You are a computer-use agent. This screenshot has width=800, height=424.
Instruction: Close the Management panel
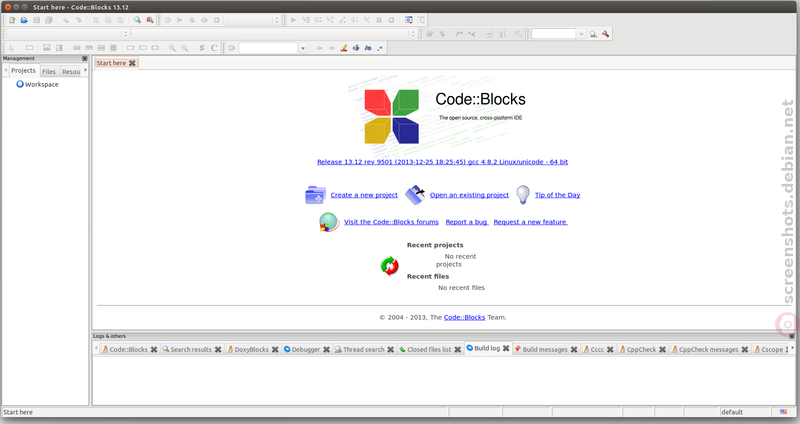click(x=85, y=59)
